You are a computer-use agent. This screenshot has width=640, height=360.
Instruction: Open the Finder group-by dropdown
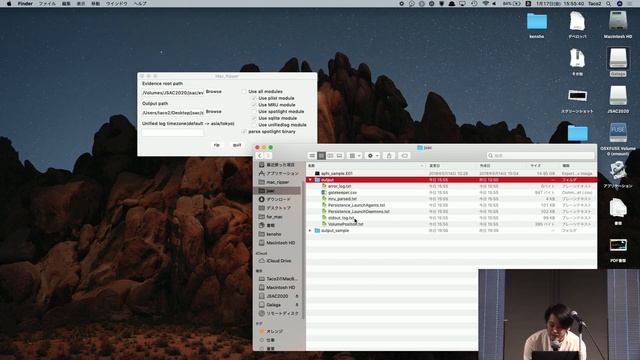click(x=354, y=156)
